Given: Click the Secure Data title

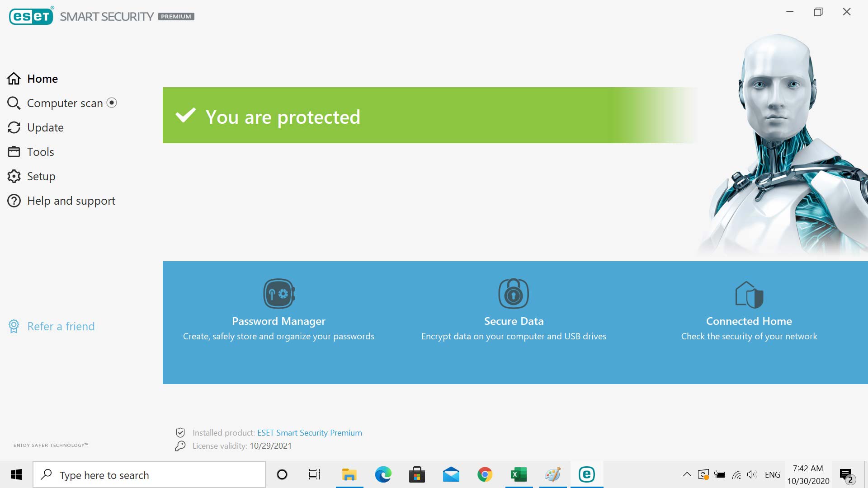Looking at the screenshot, I should [x=514, y=321].
